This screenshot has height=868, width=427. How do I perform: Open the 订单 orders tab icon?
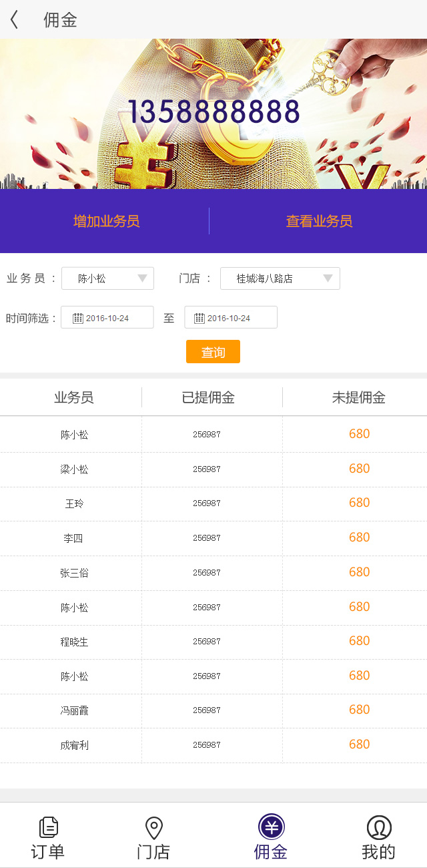pyautogui.click(x=48, y=827)
